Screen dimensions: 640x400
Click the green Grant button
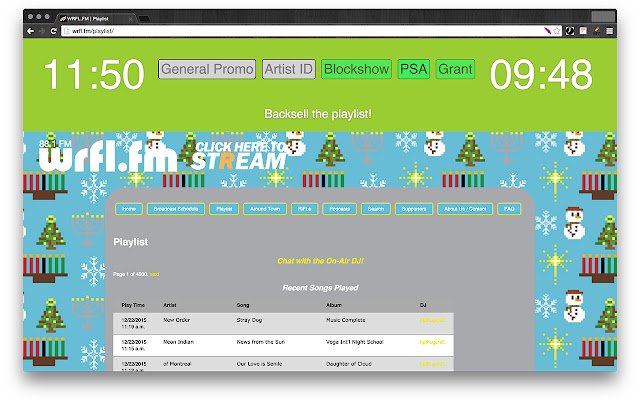tap(455, 69)
